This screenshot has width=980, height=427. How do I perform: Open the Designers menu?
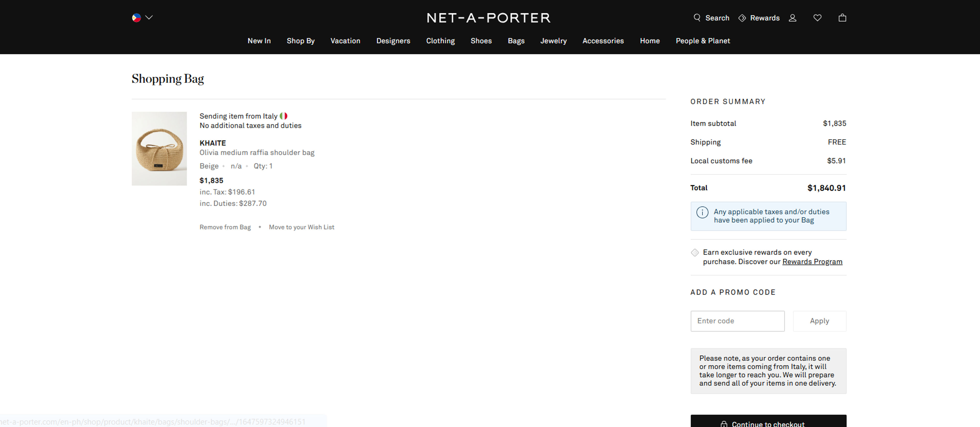tap(393, 41)
